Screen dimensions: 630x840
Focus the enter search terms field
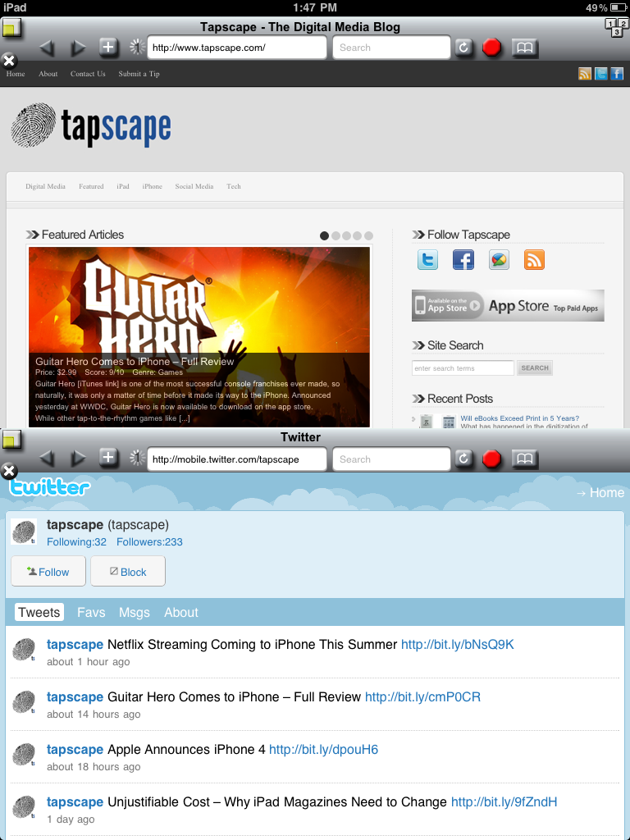coord(463,368)
